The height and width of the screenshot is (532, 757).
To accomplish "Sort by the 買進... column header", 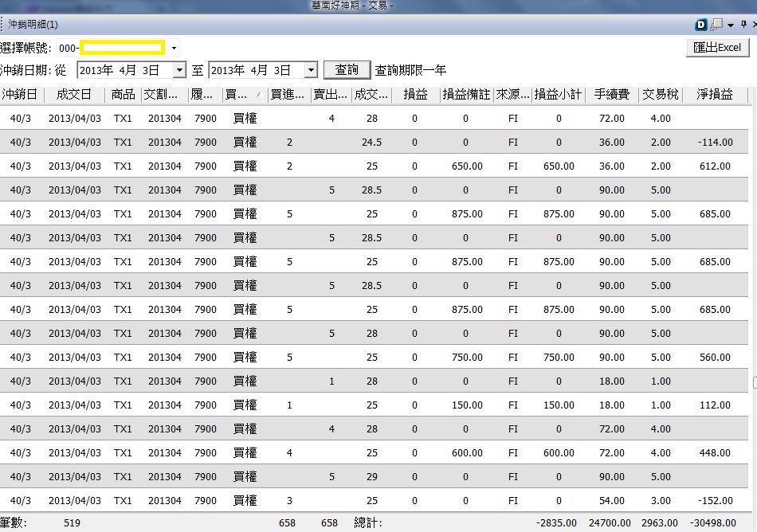I will point(288,95).
